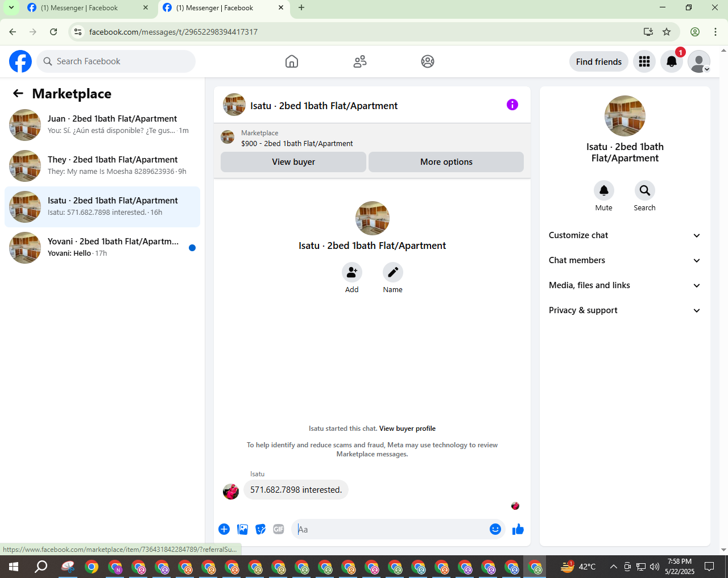Open the Facebook Home icon
Image resolution: width=728 pixels, height=578 pixels.
pyautogui.click(x=292, y=61)
